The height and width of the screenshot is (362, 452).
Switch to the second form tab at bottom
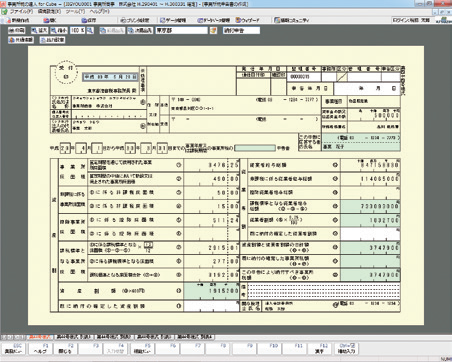(74, 337)
